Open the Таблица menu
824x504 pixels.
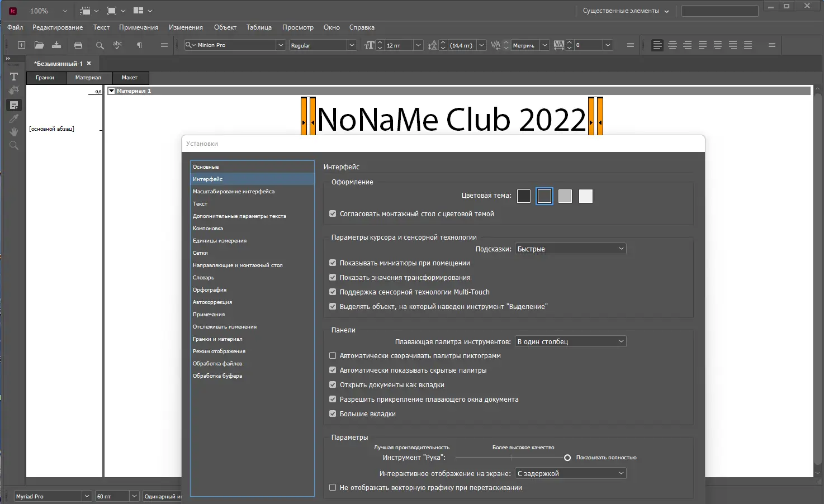pyautogui.click(x=259, y=27)
